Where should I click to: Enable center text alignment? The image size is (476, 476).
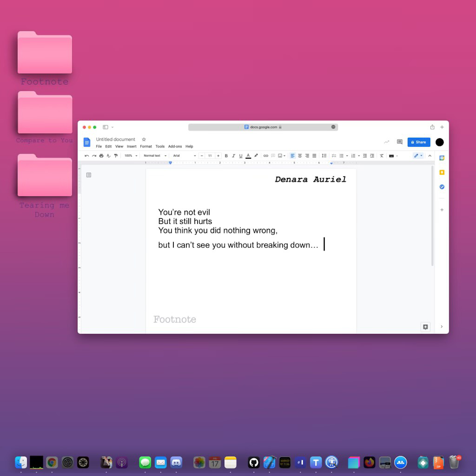[300, 156]
